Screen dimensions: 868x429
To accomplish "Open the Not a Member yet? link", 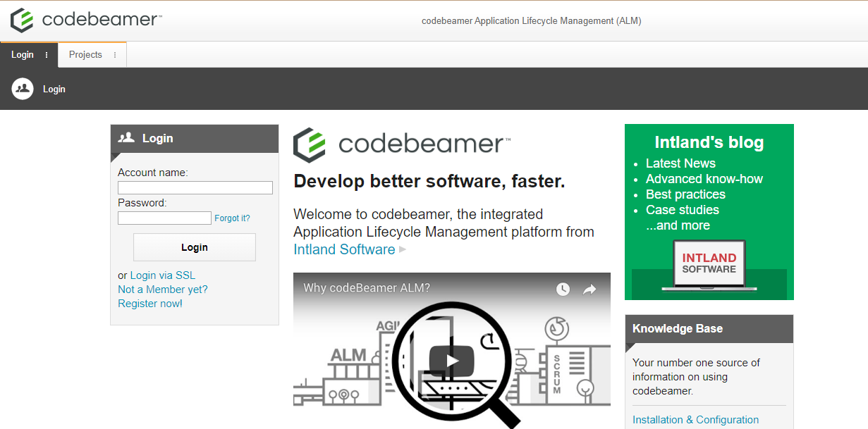I will pyautogui.click(x=162, y=289).
